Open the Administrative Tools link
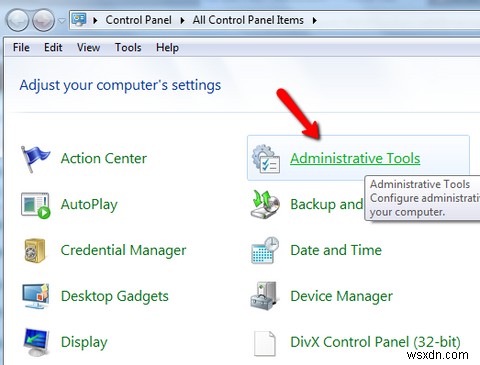The height and width of the screenshot is (365, 480). click(x=355, y=159)
